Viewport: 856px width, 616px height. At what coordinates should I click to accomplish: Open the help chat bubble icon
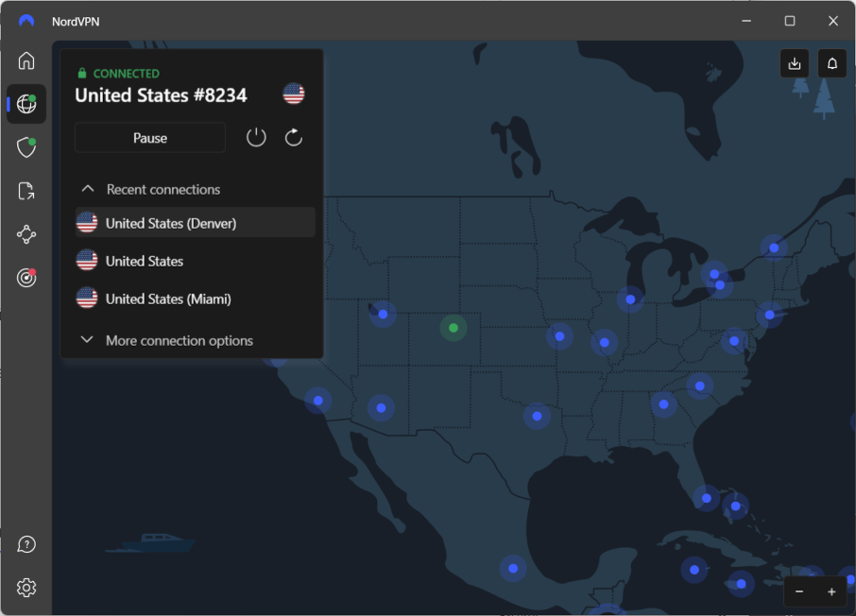coord(26,544)
